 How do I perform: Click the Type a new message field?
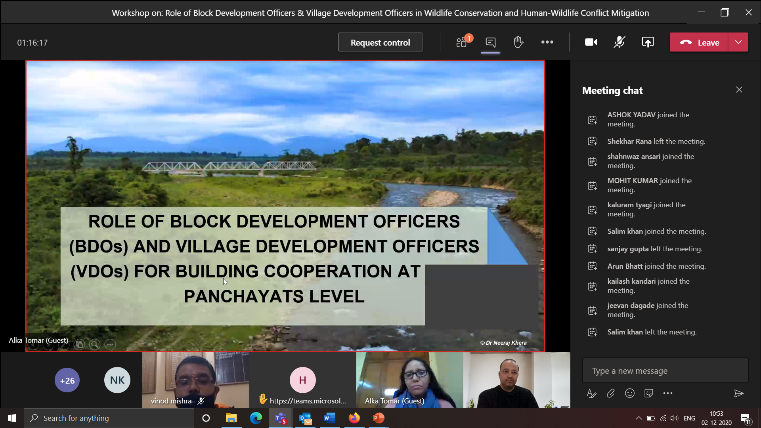[x=665, y=371]
